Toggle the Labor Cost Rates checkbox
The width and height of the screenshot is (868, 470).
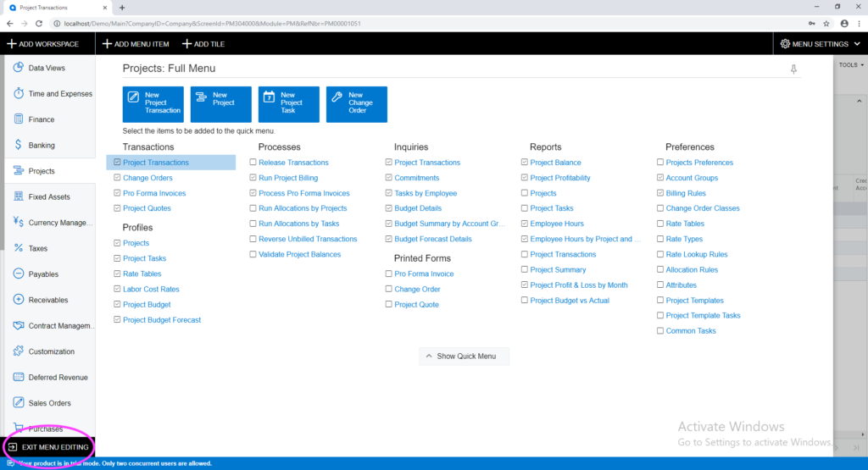tap(117, 289)
